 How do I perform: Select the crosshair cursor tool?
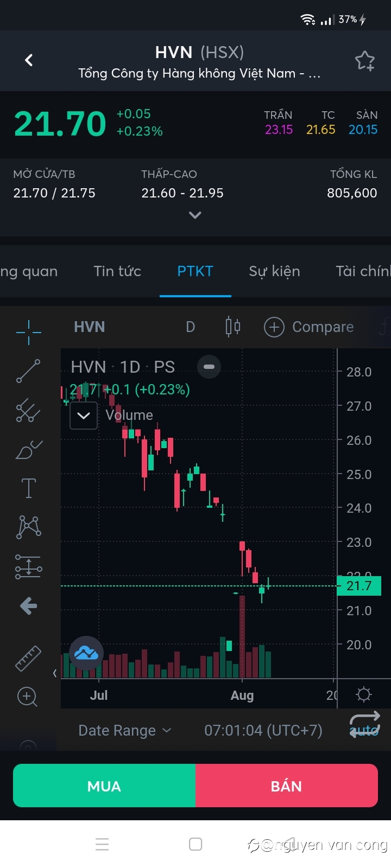(x=29, y=331)
